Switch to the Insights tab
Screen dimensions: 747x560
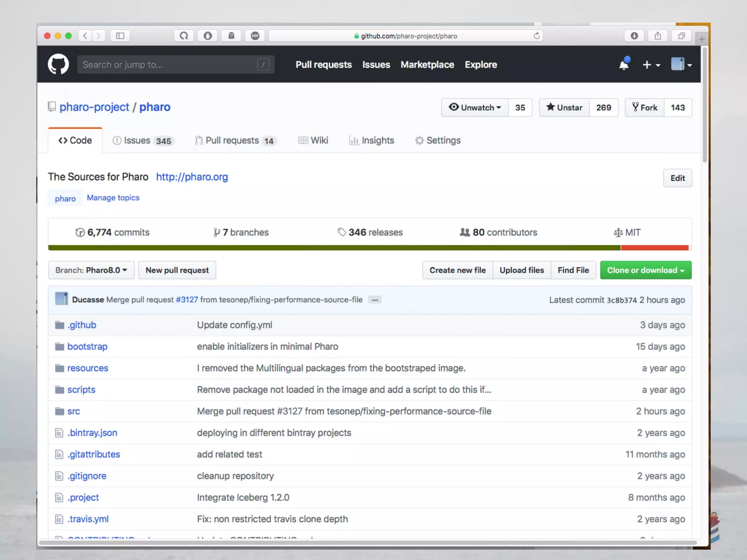372,140
